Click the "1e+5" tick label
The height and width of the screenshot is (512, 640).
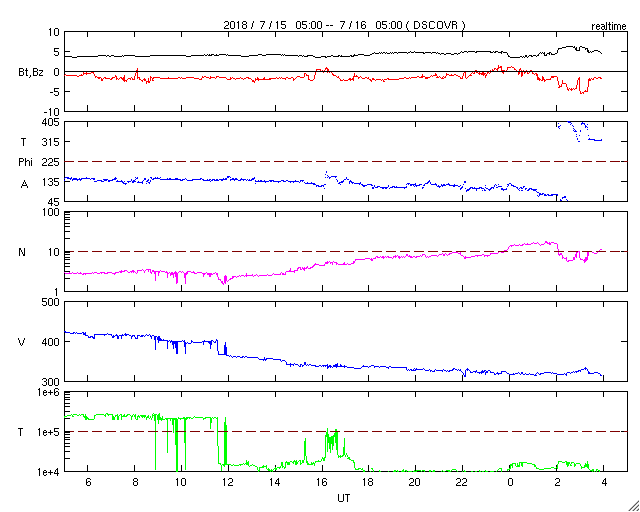(49, 432)
